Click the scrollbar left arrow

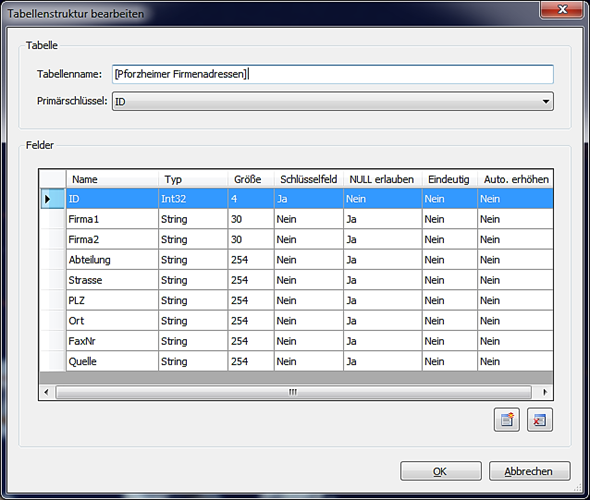(46, 392)
